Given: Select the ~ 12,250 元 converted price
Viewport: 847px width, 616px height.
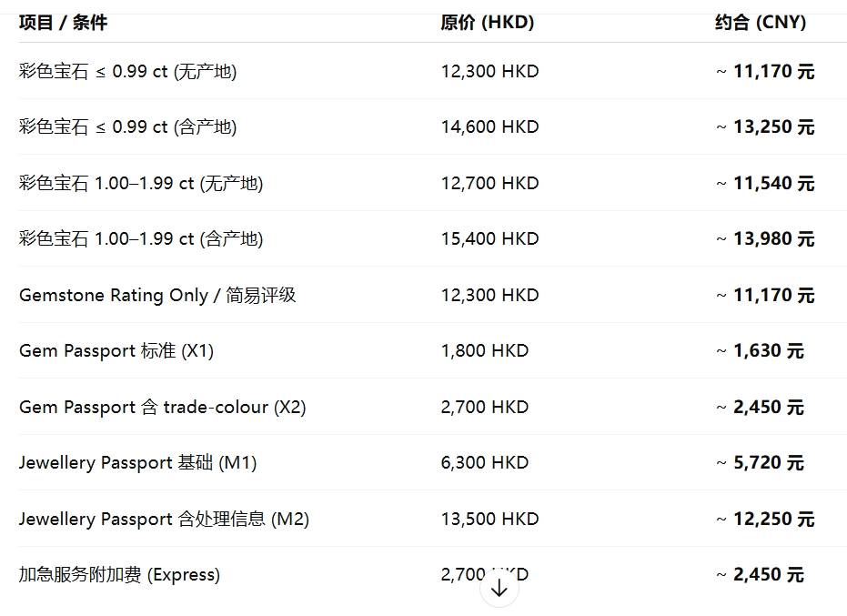Looking at the screenshot, I should 764,519.
